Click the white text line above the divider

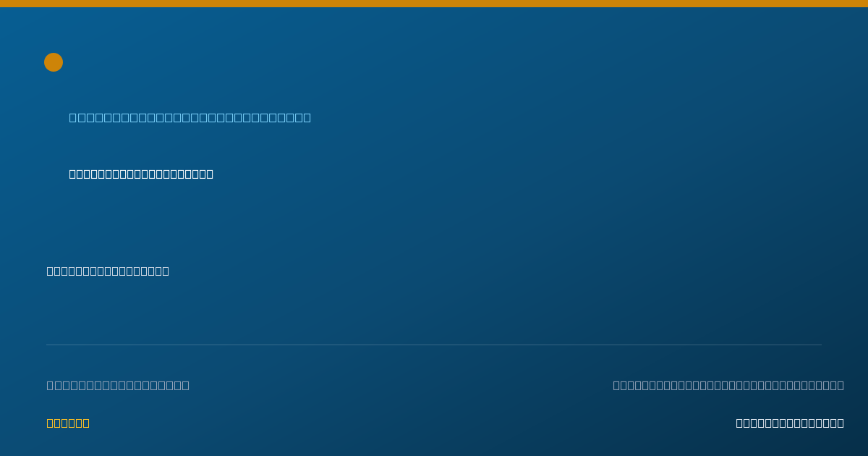pos(108,271)
